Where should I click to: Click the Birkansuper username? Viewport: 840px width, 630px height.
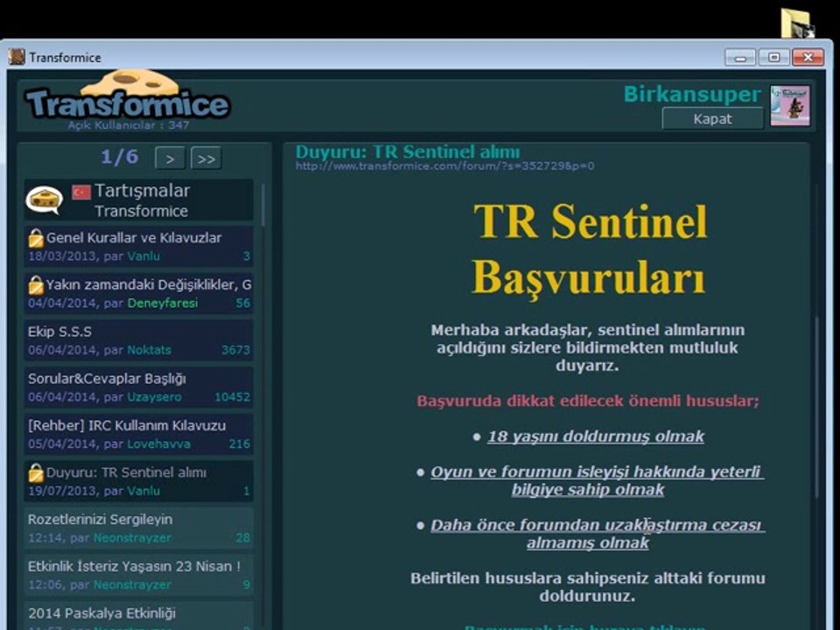pyautogui.click(x=692, y=94)
